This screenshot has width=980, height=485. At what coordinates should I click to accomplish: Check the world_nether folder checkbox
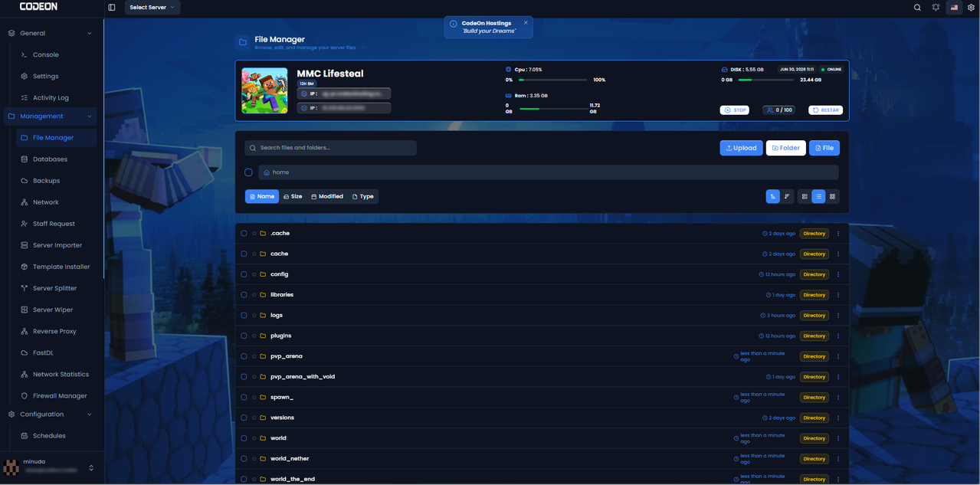(244, 459)
